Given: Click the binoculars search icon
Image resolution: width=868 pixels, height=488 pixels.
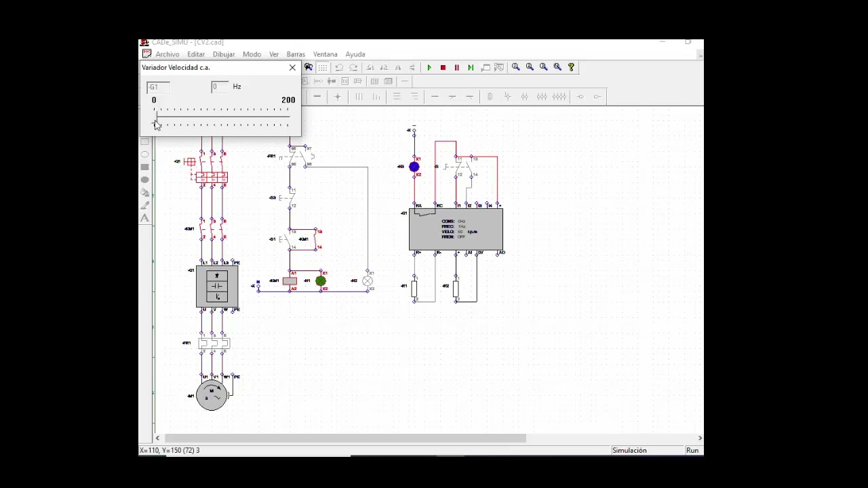Looking at the screenshot, I should [x=309, y=67].
